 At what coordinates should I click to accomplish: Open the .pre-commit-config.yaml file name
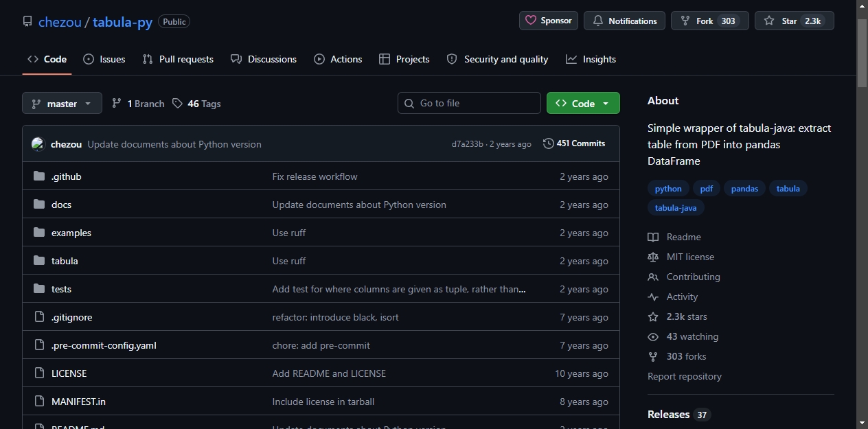pyautogui.click(x=104, y=345)
